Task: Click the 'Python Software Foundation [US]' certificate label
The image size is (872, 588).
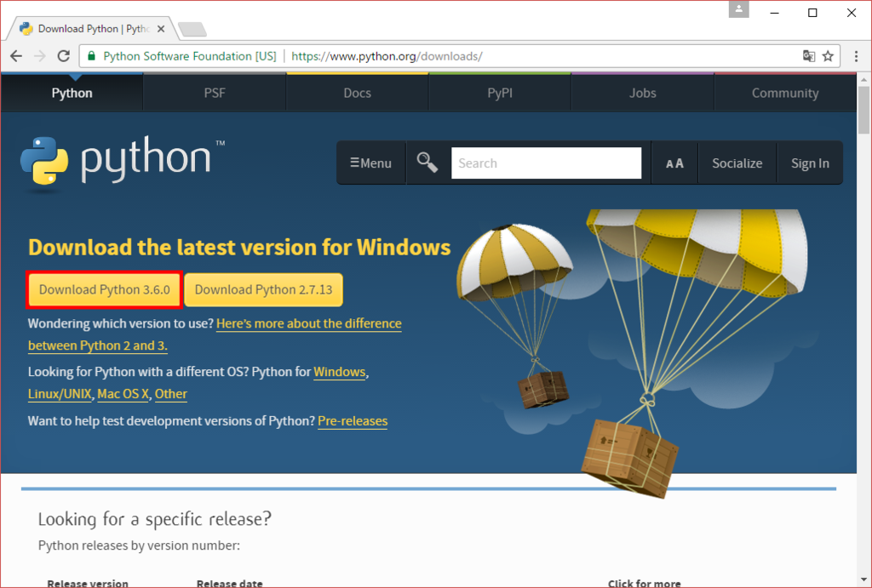Action: point(190,56)
